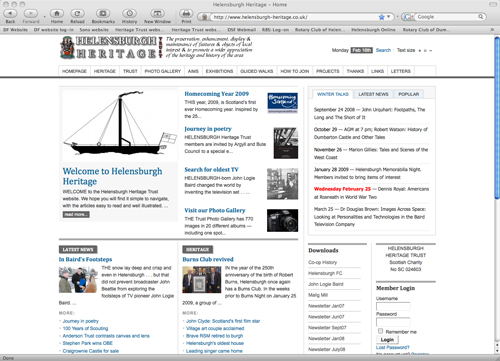The height and width of the screenshot is (361, 500).
Task: Click the Password input field
Action: 393,322
